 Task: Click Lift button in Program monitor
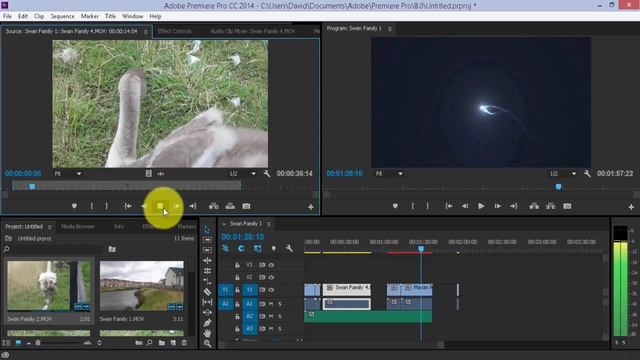pos(534,206)
